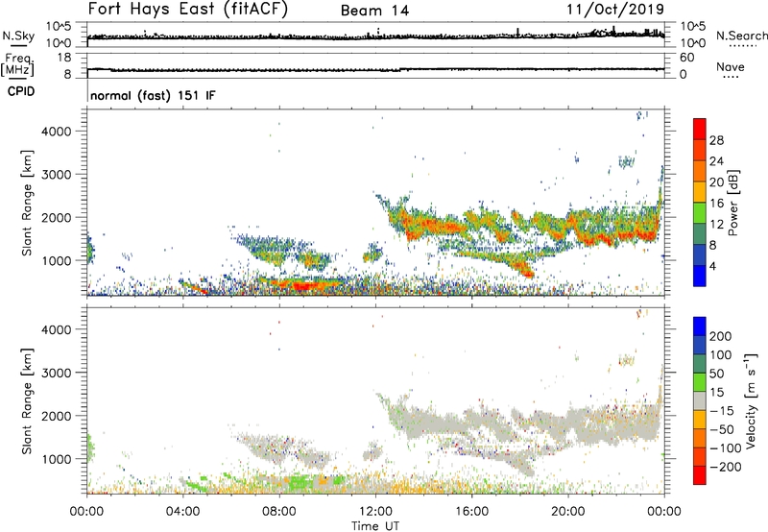The image size is (768, 532).
Task: Click the velocity panel's "Slant Range [km]" label
Action: pos(27,401)
